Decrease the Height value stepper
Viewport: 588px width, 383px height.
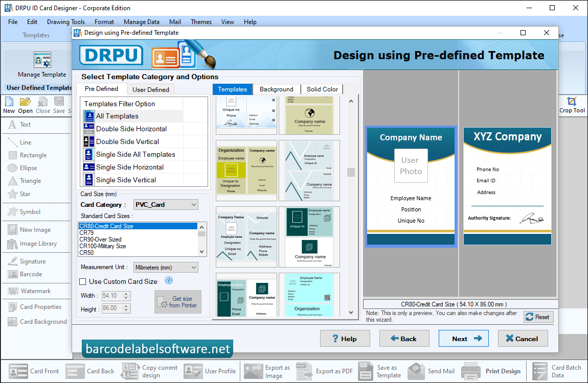click(126, 310)
